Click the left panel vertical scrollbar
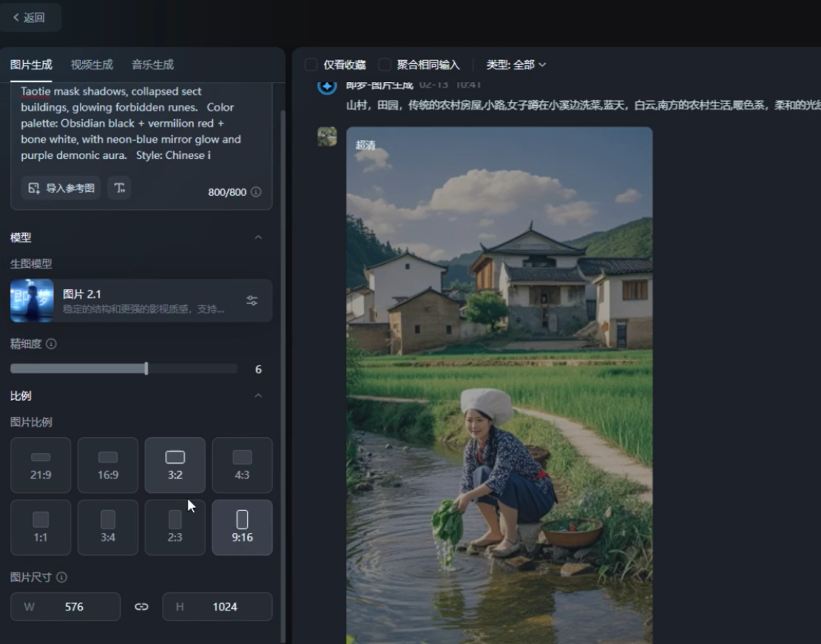This screenshot has width=821, height=644. (284, 376)
